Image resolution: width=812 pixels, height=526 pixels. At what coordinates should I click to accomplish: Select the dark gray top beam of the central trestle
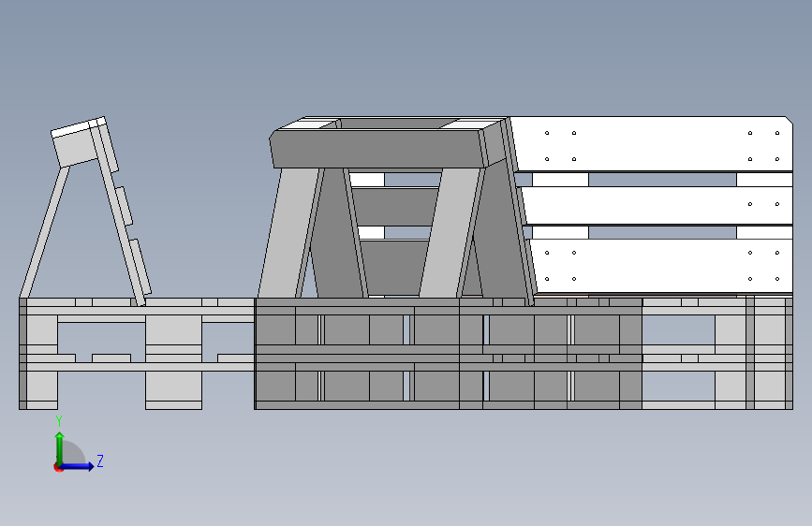[379, 149]
